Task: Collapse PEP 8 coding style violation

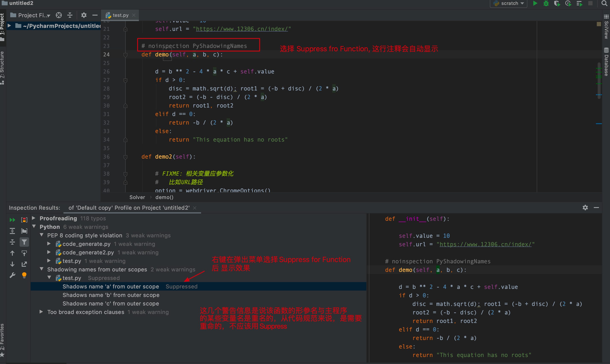Action: (x=42, y=235)
